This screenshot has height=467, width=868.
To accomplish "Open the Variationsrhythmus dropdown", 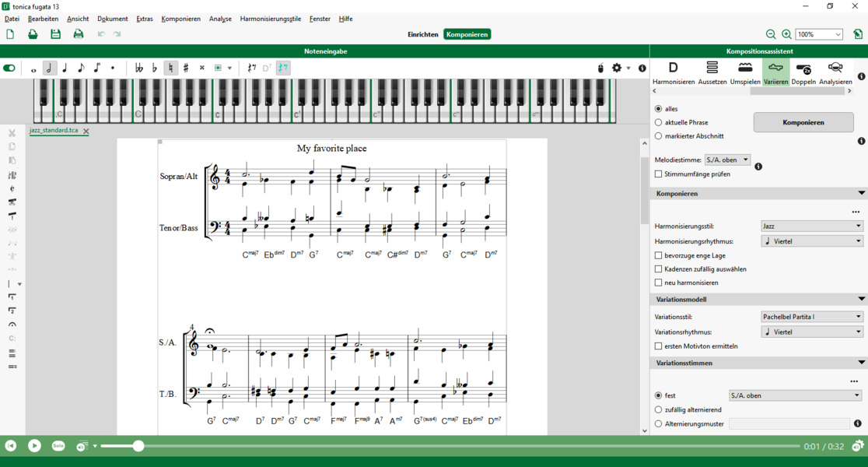I will [811, 332].
